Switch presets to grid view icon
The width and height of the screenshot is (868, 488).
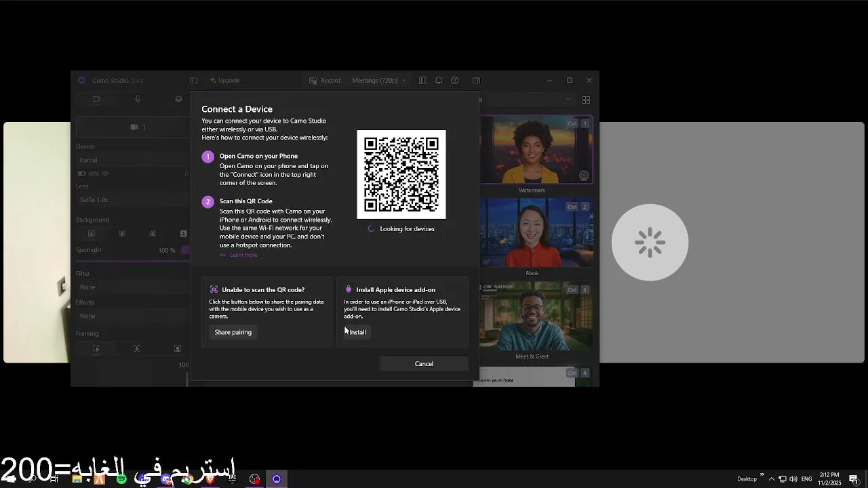pos(586,100)
